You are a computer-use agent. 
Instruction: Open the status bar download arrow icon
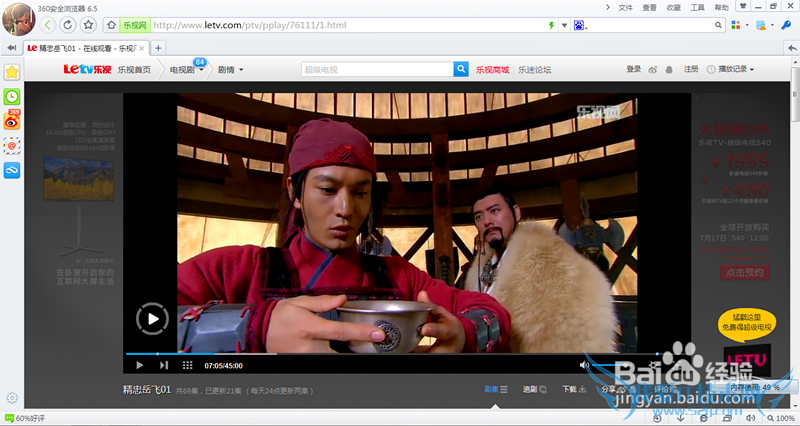[680, 418]
